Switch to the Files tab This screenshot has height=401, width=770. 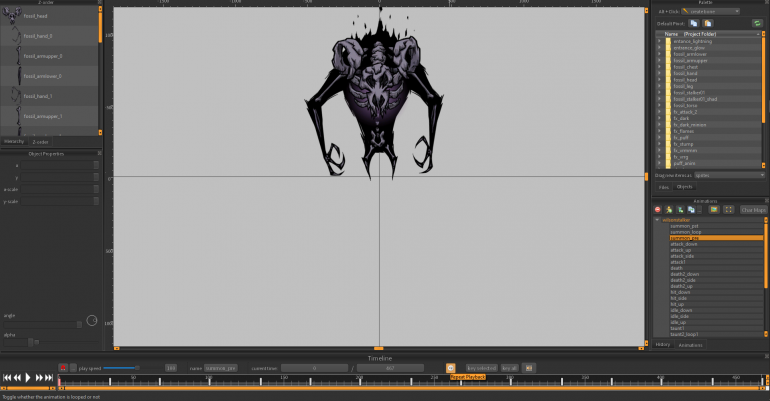663,186
